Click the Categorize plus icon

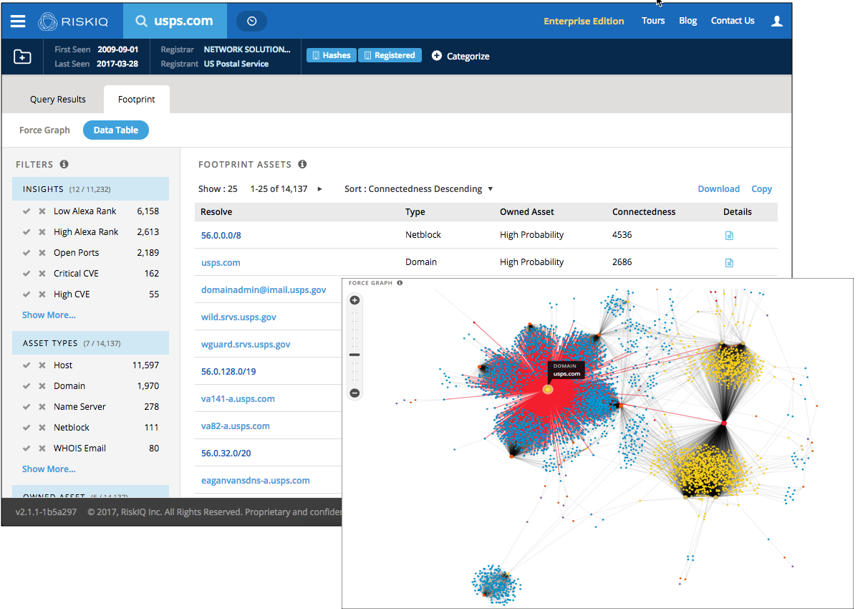coord(437,56)
